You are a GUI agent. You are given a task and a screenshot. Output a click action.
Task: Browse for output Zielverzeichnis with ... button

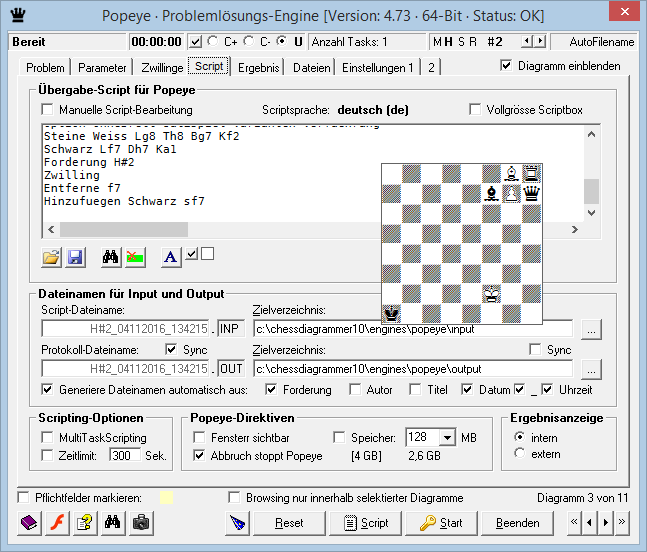pos(591,369)
